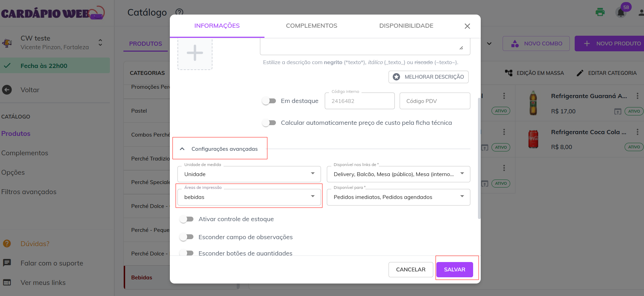644x296 pixels.
Task: Switch to the Complementos tab
Action: point(311,26)
